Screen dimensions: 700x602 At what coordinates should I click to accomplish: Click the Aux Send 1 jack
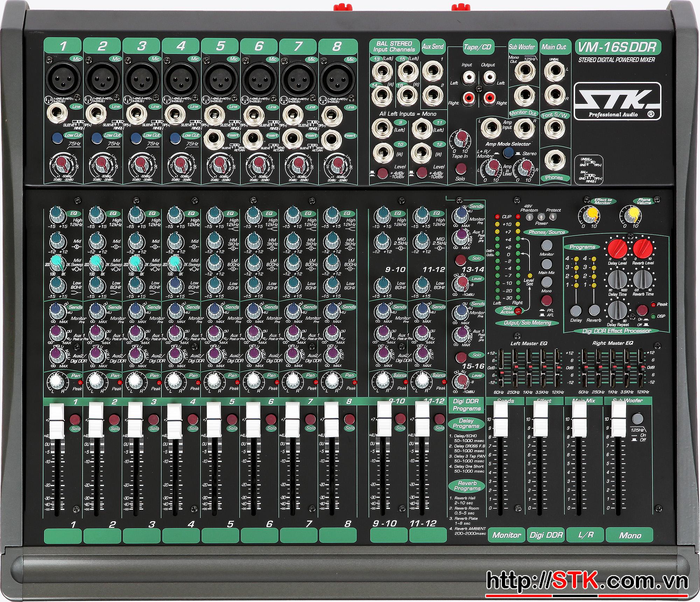[x=432, y=71]
